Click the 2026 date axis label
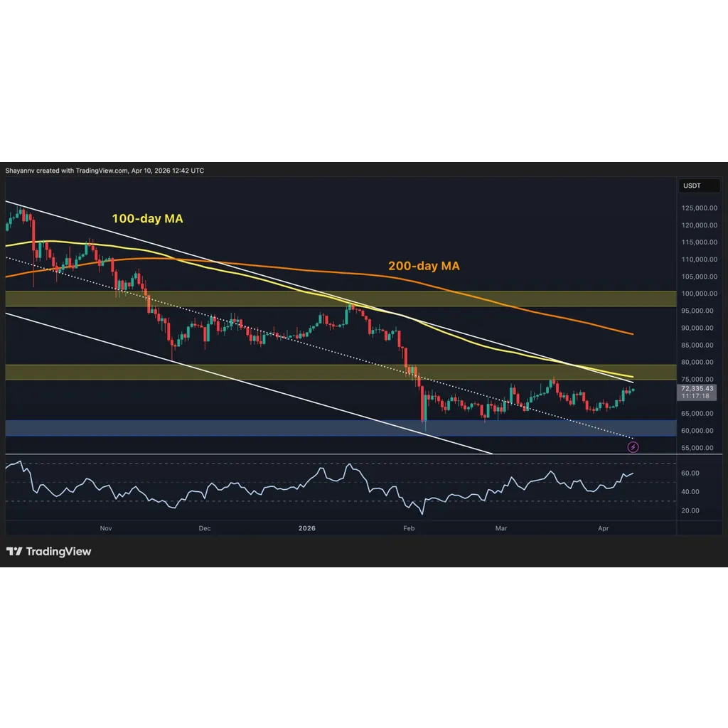The image size is (728, 728). tap(307, 528)
